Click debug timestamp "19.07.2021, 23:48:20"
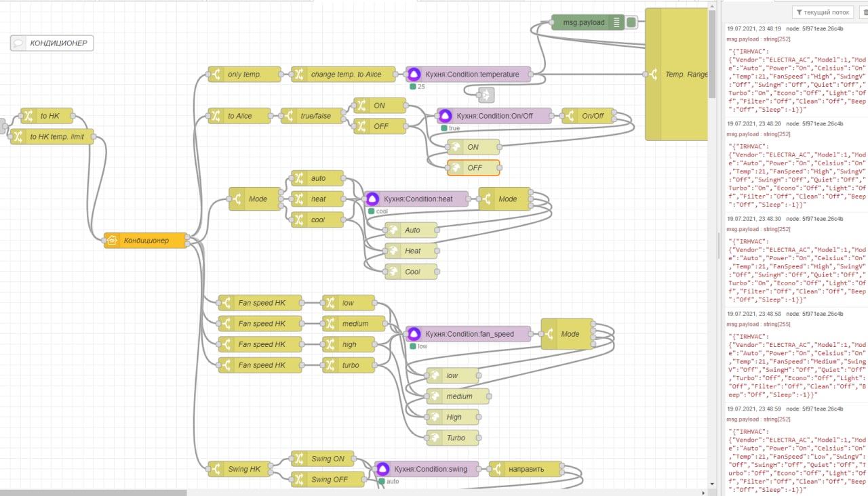868x496 pixels. click(x=754, y=123)
